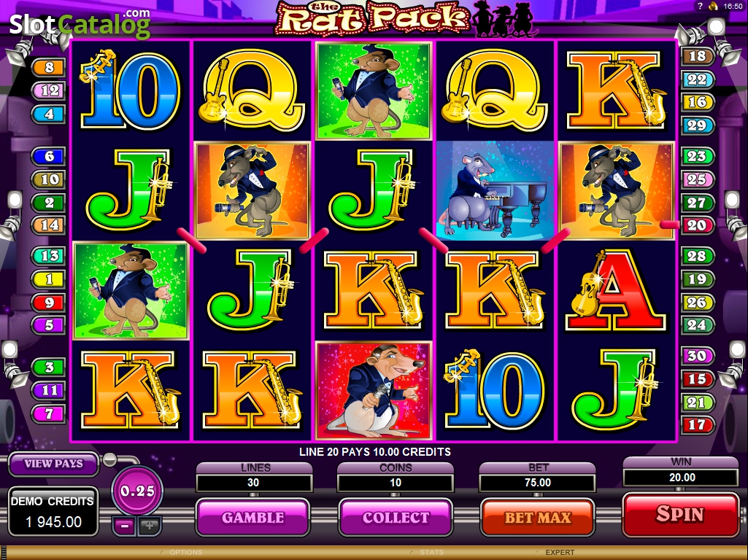The width and height of the screenshot is (748, 560).
Task: Click the 0.25 coin size chip
Action: [137, 491]
